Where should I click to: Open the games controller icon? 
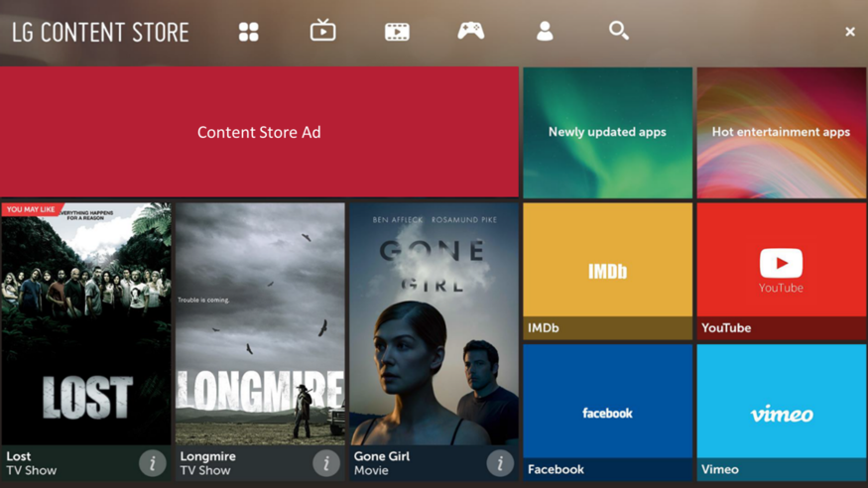[471, 31]
